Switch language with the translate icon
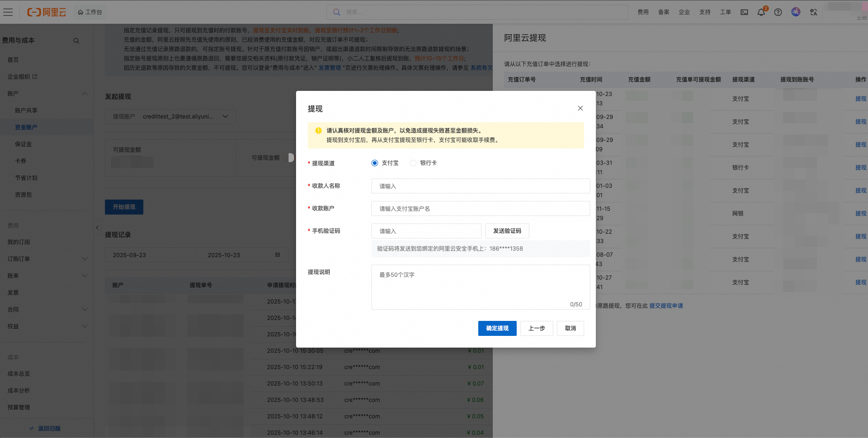This screenshot has width=868, height=438. pyautogui.click(x=813, y=12)
